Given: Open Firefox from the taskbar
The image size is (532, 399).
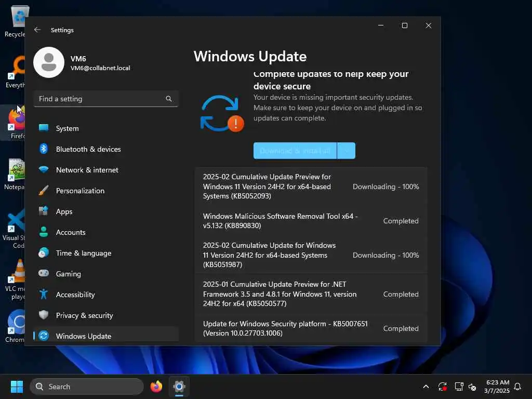Looking at the screenshot, I should click(156, 387).
